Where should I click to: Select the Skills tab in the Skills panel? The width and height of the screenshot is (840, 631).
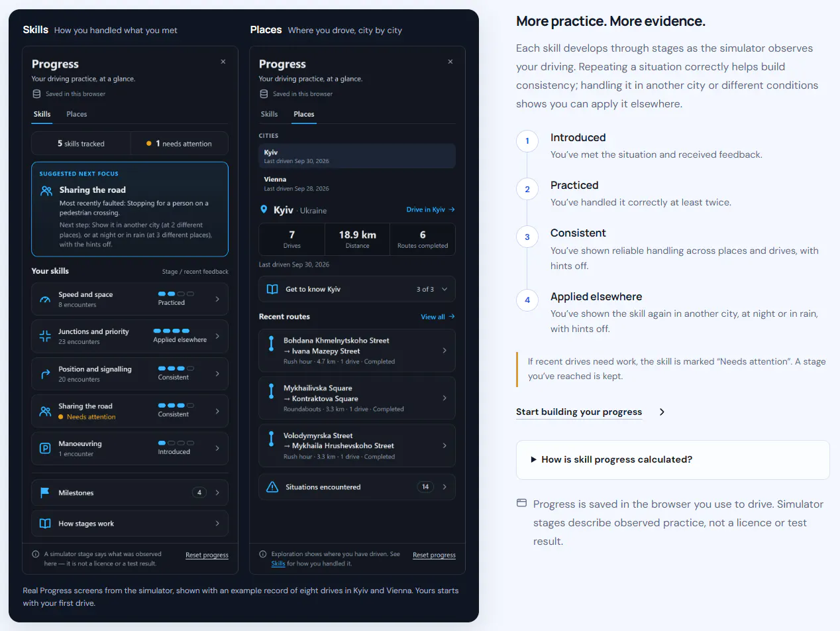pos(42,114)
